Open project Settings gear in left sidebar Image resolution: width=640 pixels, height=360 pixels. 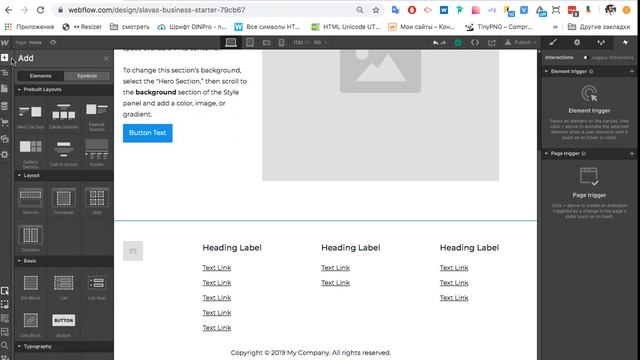(x=4, y=155)
